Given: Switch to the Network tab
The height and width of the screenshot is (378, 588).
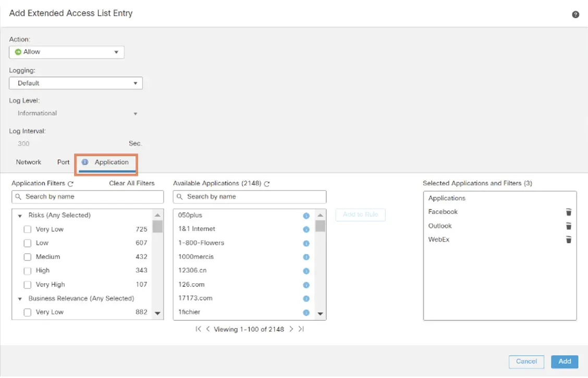Looking at the screenshot, I should click(28, 162).
